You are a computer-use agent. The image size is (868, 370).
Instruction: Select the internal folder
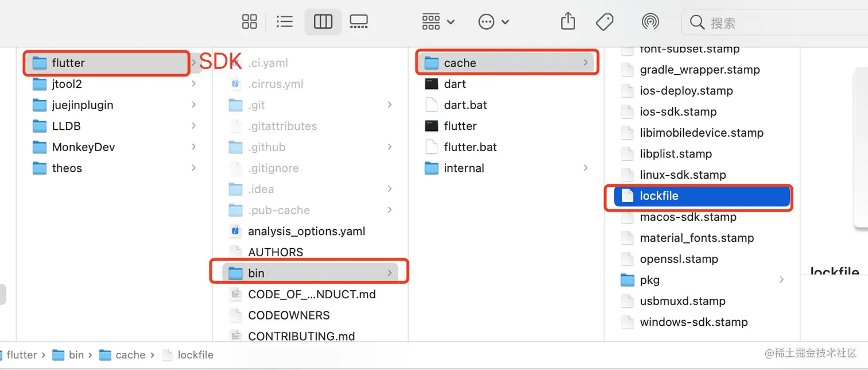506,168
